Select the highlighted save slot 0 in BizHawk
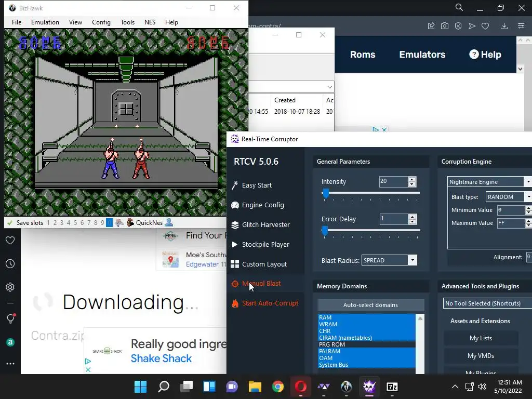This screenshot has height=399, width=532. [109, 223]
